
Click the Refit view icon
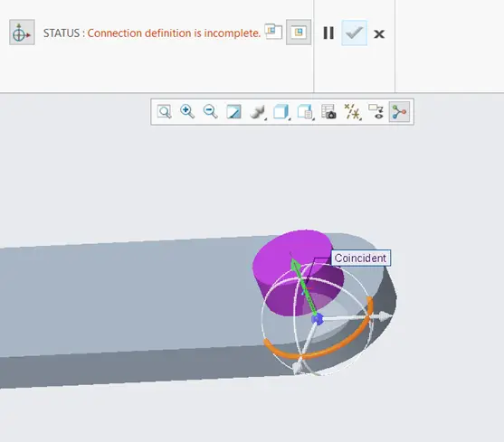pos(165,112)
